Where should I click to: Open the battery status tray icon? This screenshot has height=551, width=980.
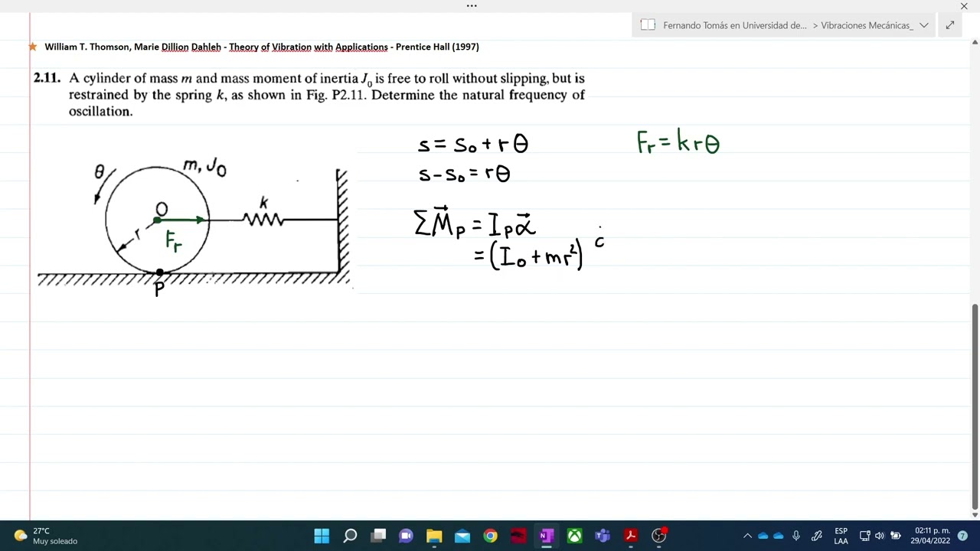coord(895,536)
